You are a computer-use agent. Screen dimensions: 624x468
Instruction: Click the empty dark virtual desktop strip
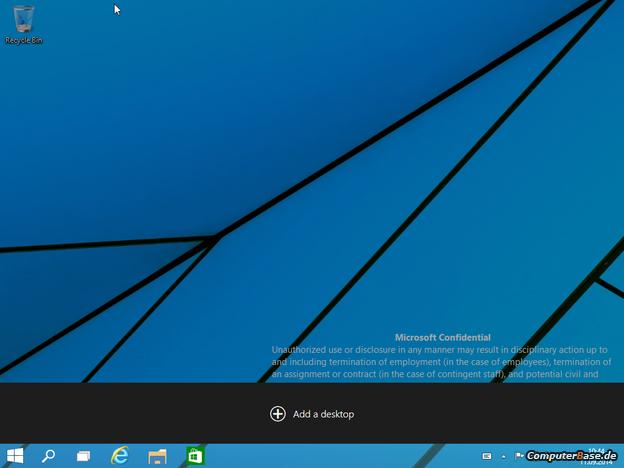(120, 413)
